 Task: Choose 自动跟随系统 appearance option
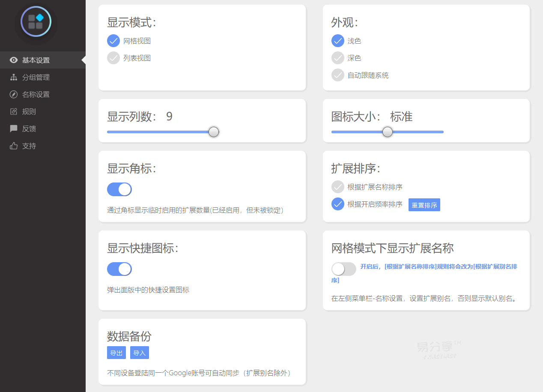point(337,75)
